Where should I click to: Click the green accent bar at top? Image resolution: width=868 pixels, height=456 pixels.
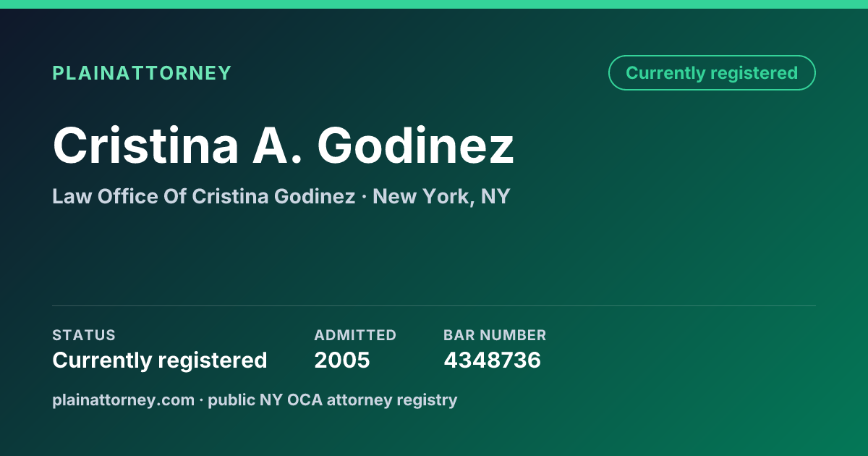434,4
